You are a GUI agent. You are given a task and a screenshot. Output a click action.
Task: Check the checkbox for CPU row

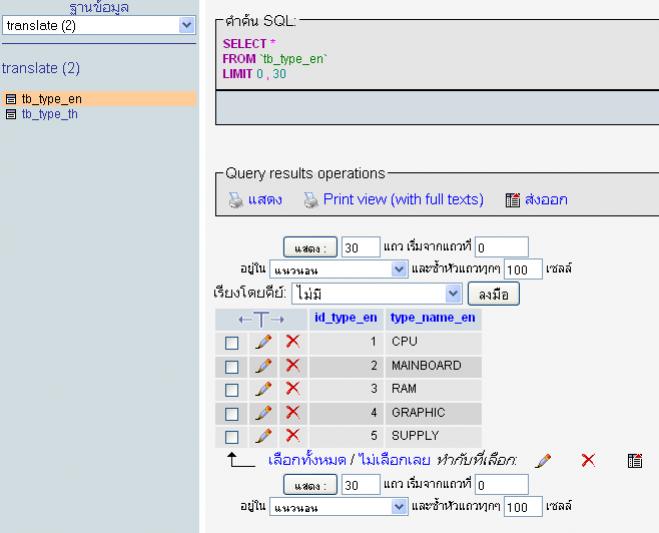point(232,343)
